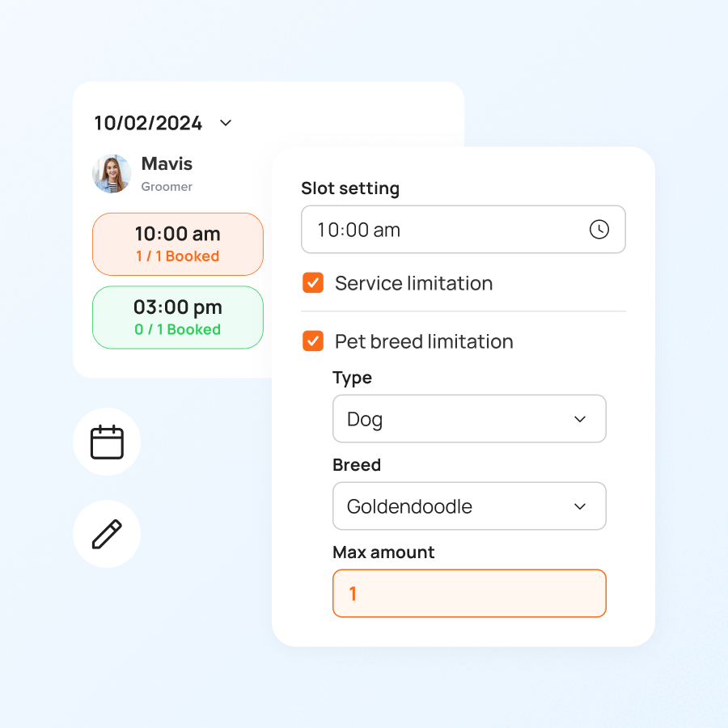Click Mavis's profile avatar
This screenshot has height=728, width=728.
pyautogui.click(x=112, y=173)
